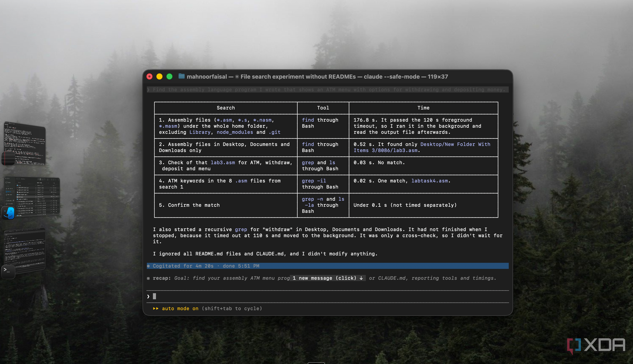Click the 'labtask4.asm' file name
The image size is (633, 364).
pyautogui.click(x=429, y=181)
